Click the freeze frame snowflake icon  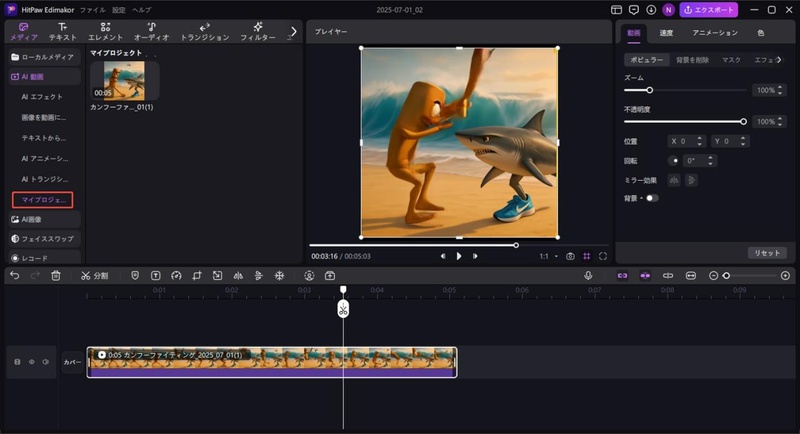(x=279, y=275)
